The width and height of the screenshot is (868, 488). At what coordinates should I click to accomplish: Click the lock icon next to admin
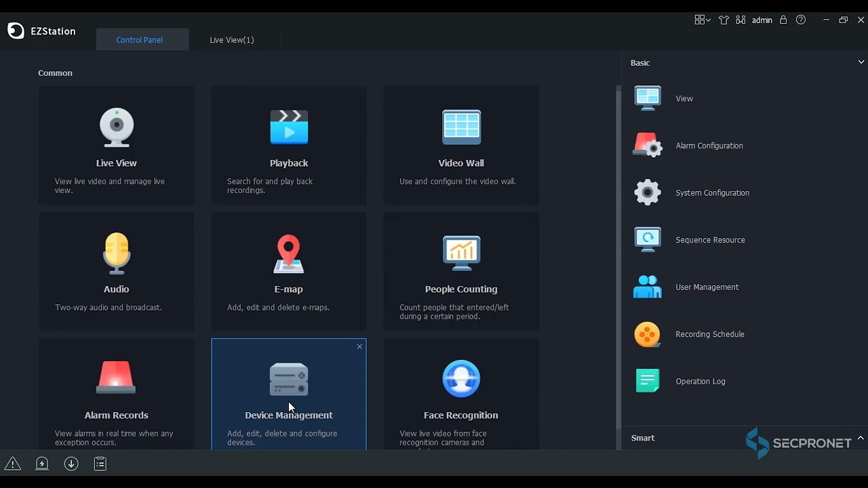tap(783, 20)
